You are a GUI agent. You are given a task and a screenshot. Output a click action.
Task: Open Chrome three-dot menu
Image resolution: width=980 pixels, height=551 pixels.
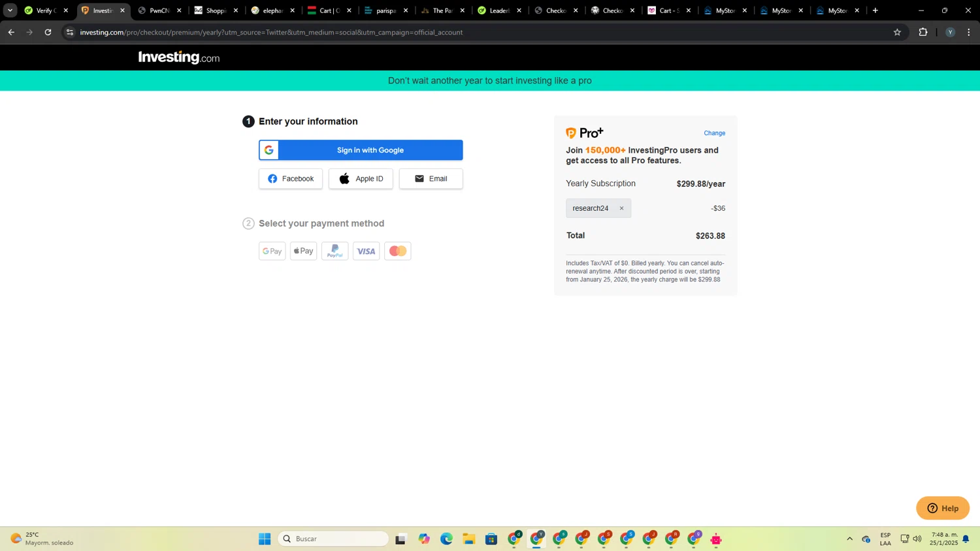969,32
